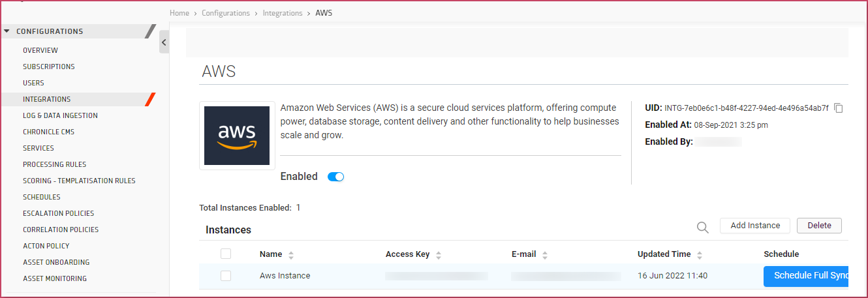
Task: Sort instances by Name column
Action: (x=291, y=255)
